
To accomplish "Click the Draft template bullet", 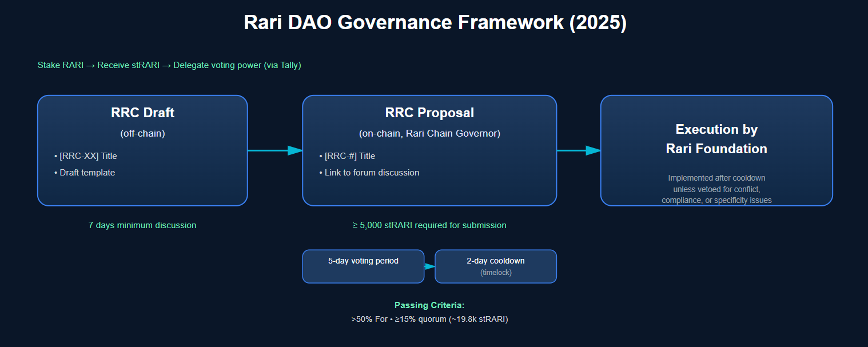I will tap(87, 173).
